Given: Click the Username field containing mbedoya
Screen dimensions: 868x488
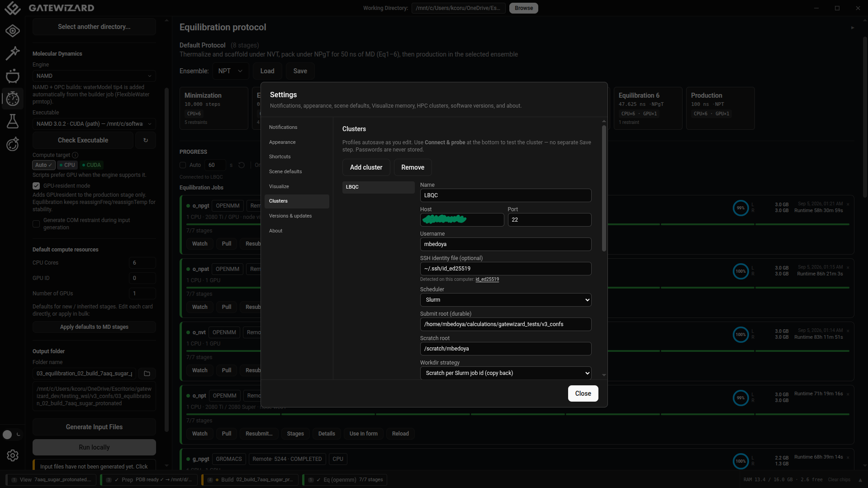Looking at the screenshot, I should pyautogui.click(x=506, y=244).
